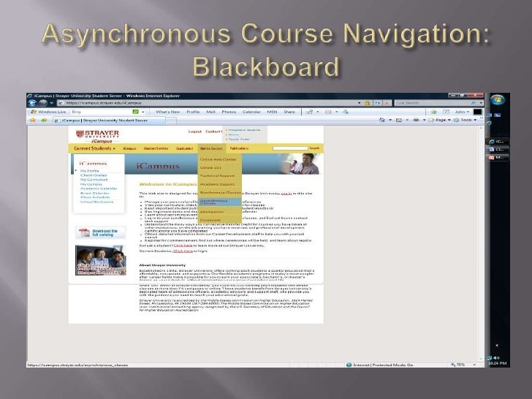Image resolution: width=532 pixels, height=399 pixels.
Task: Click Download the full catalog button
Action: (x=100, y=232)
